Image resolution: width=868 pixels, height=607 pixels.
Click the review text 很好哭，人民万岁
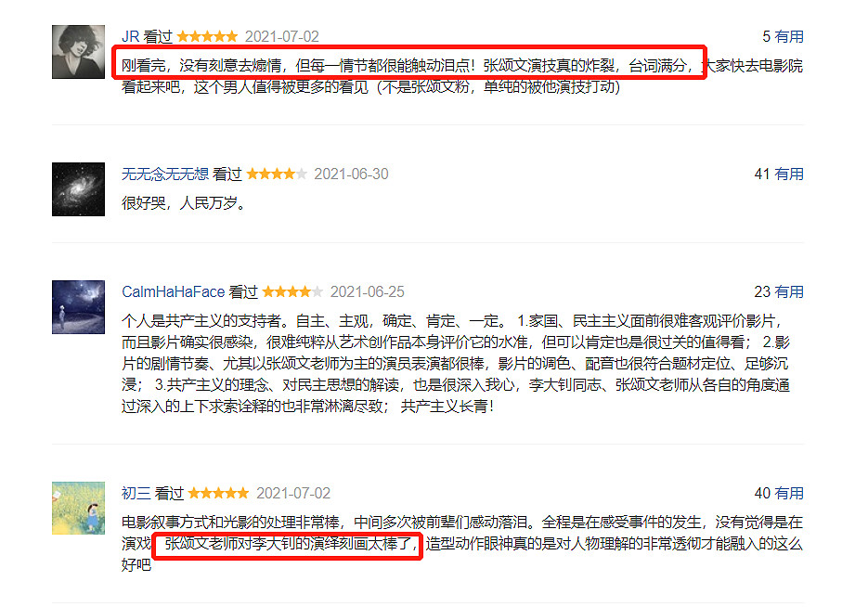183,203
